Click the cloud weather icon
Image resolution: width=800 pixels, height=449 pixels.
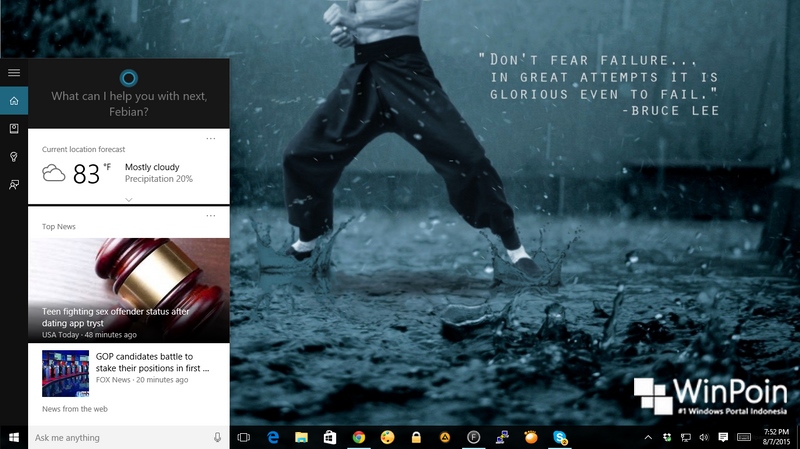[x=54, y=173]
